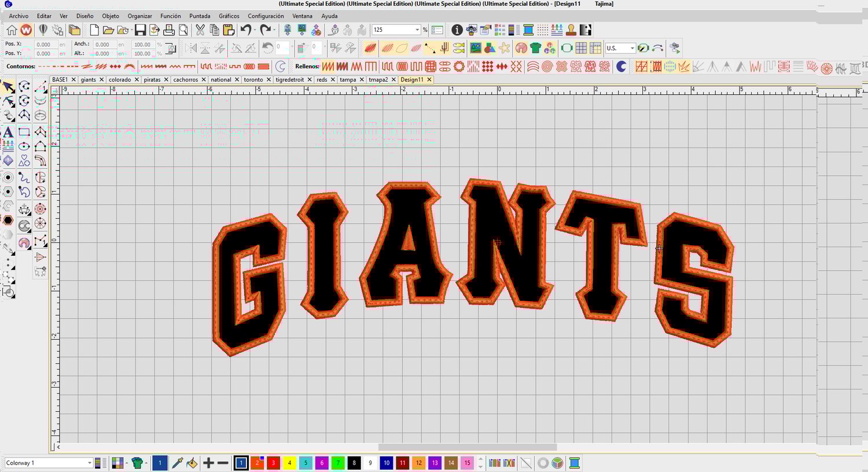
Task: Toggle the landscape image display icon
Action: click(x=476, y=48)
